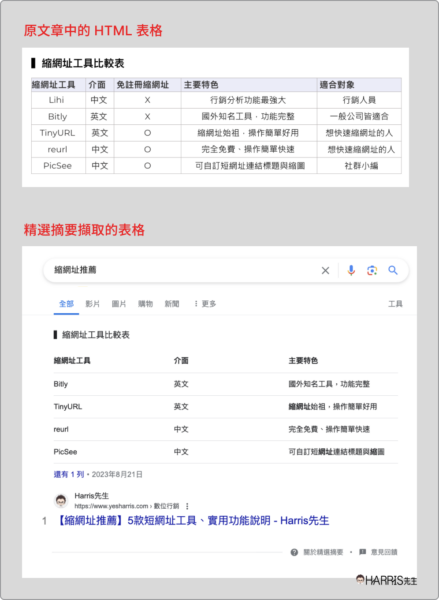The height and width of the screenshot is (600, 439).
Task: Click the 行銷人員 cell in the HTML table
Action: 359,100
